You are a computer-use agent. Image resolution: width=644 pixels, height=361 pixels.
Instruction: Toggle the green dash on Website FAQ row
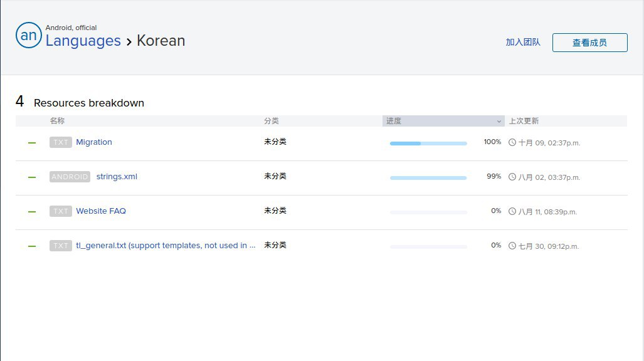[x=32, y=212]
